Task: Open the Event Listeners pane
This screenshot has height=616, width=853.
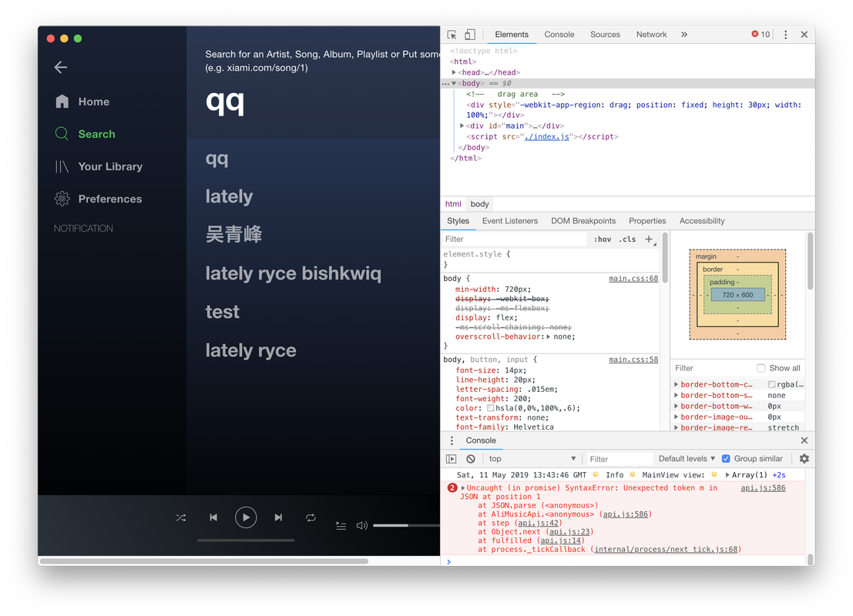Action: tap(510, 221)
